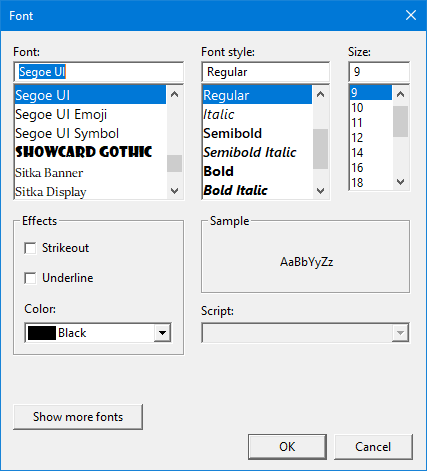
Task: Enable the Strikeout checkbox
Action: click(30, 248)
